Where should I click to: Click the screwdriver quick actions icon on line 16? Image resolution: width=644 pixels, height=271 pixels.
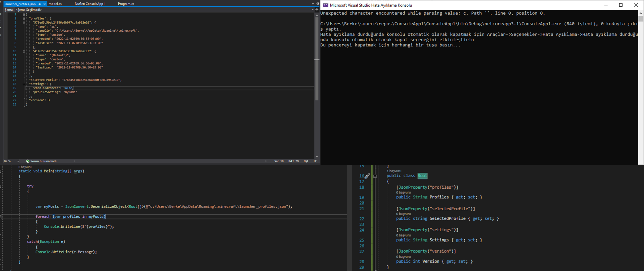click(x=367, y=176)
